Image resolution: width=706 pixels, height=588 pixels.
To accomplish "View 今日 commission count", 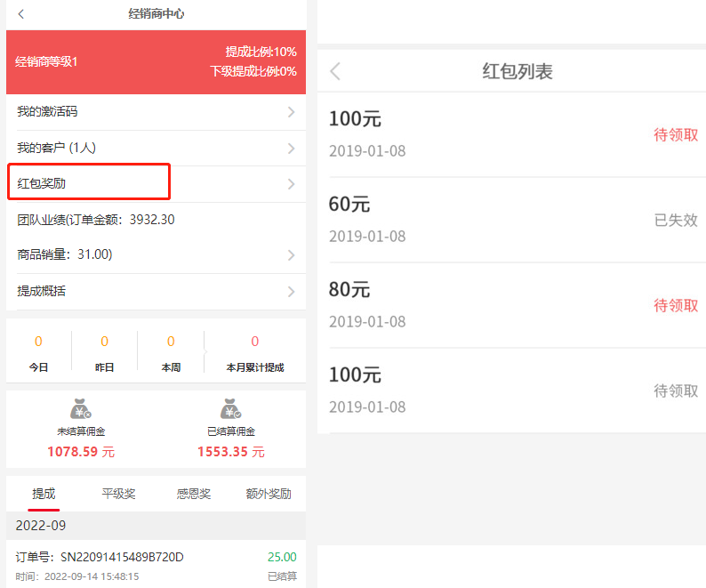I will pos(38,353).
